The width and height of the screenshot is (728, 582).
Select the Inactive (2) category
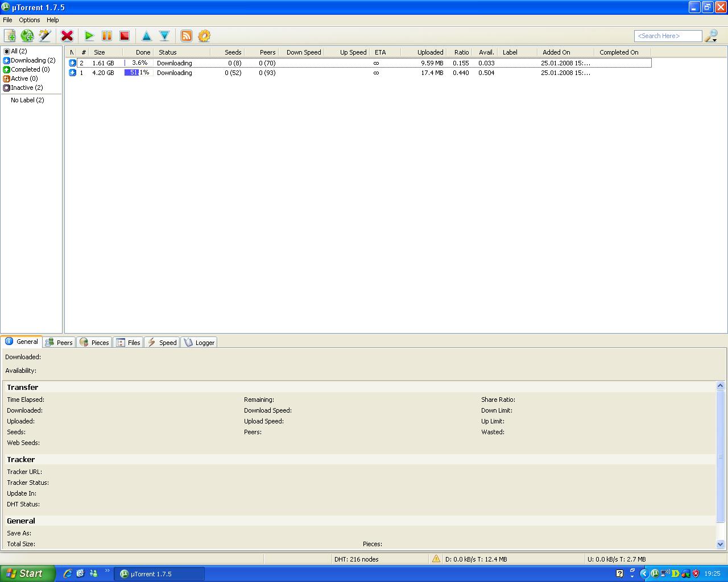(x=23, y=88)
